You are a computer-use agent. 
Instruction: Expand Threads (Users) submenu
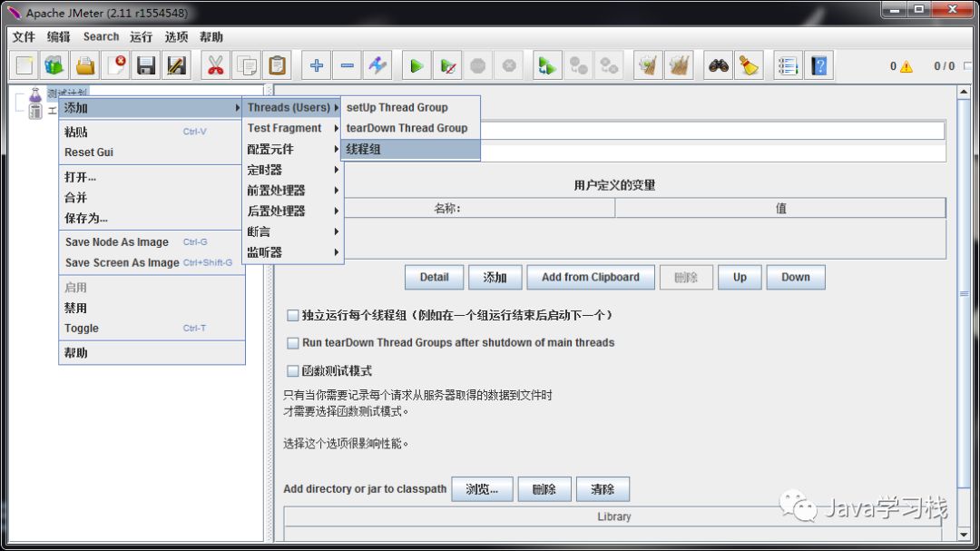(x=292, y=108)
